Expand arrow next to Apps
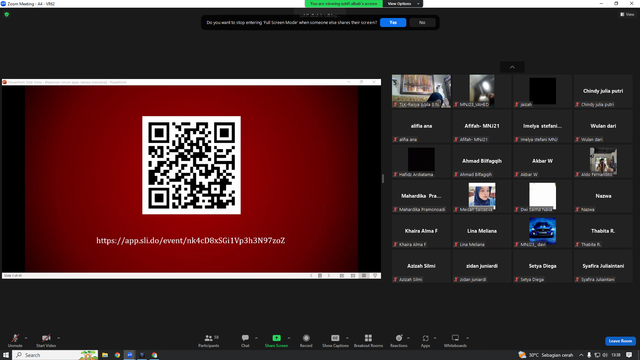This screenshot has width=640, height=360. (435, 338)
